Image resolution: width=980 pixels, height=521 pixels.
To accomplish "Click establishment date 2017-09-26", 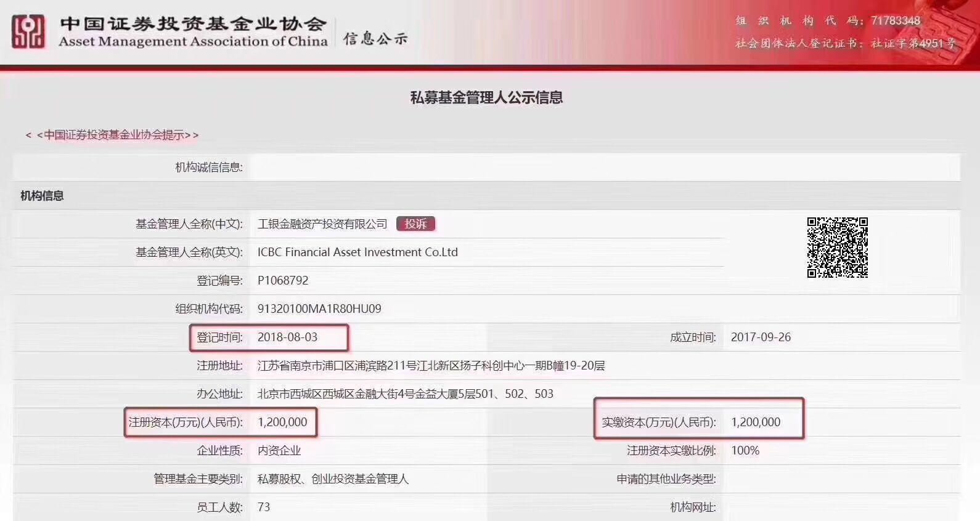I will point(761,337).
